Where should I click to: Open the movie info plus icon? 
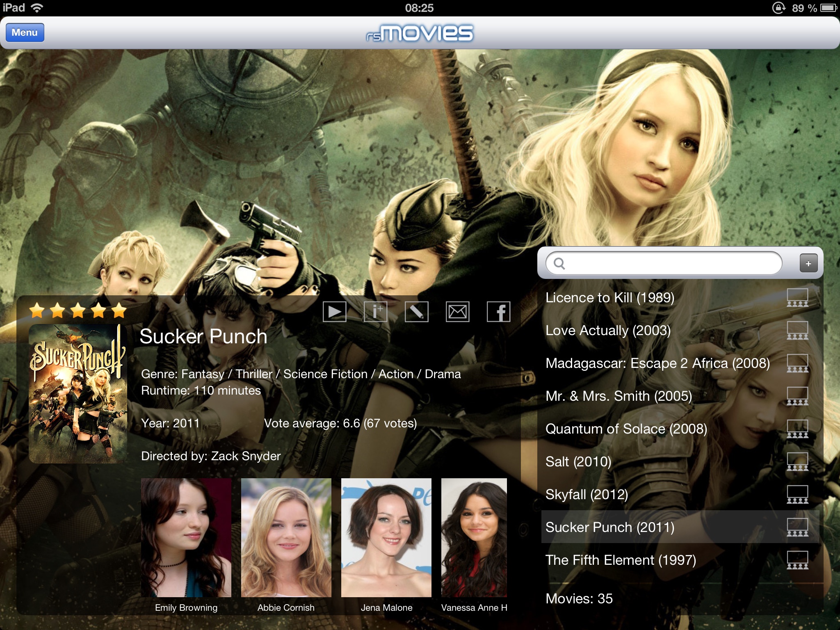375,312
